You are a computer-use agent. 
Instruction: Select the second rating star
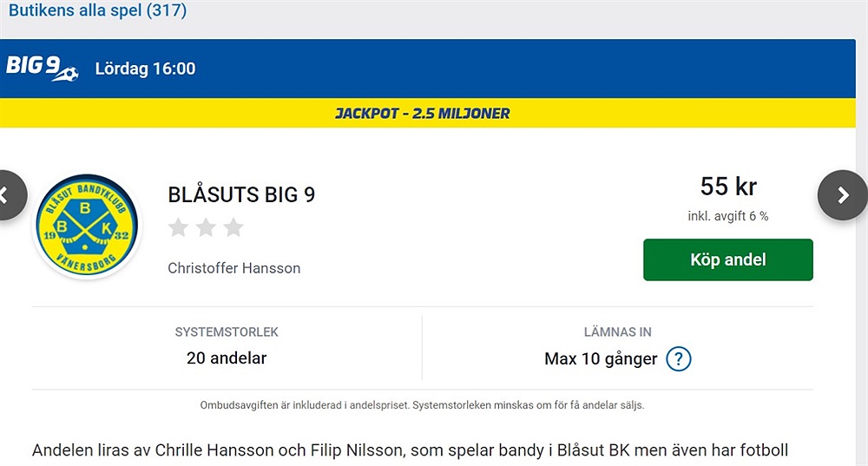[206, 227]
